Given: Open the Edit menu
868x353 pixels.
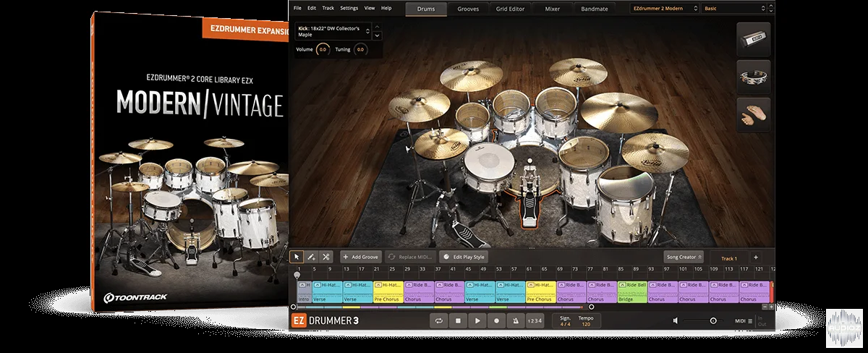Looking at the screenshot, I should [312, 8].
